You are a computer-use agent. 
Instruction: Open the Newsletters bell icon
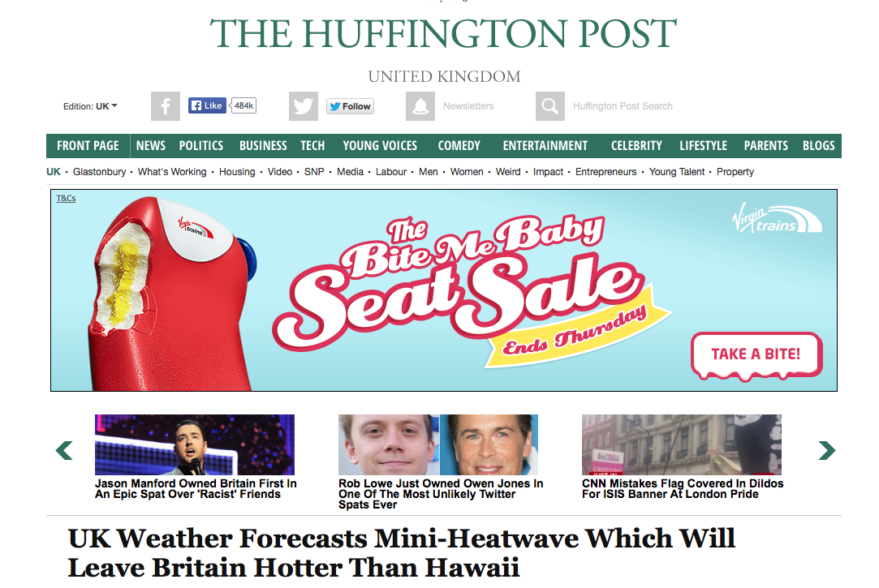[420, 105]
